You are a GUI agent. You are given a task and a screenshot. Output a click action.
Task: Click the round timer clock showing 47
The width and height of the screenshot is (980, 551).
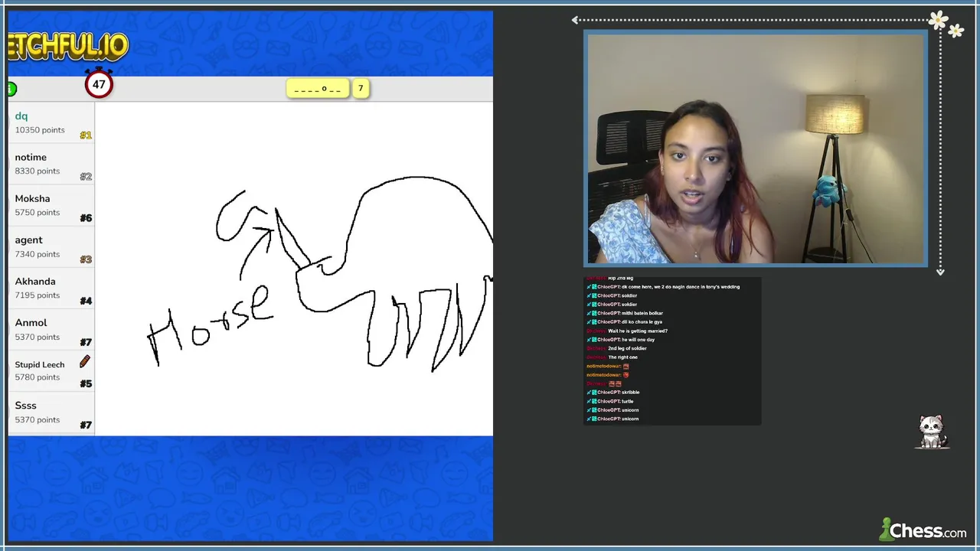(x=99, y=83)
